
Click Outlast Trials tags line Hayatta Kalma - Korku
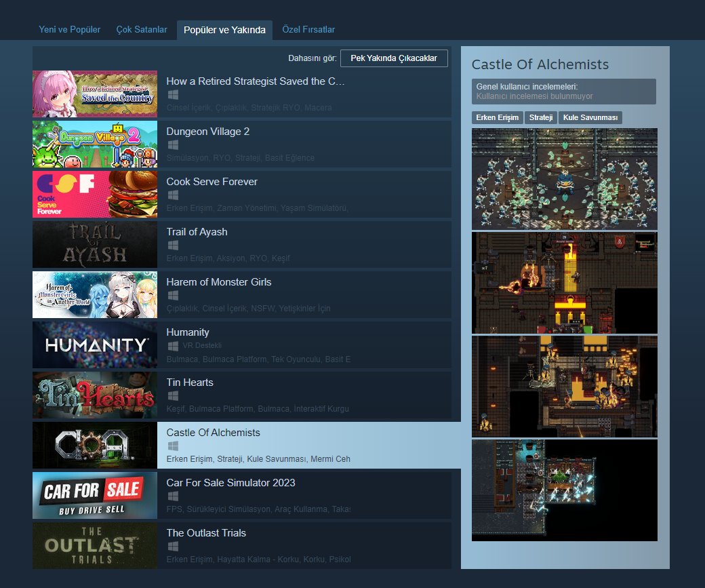[x=258, y=560]
